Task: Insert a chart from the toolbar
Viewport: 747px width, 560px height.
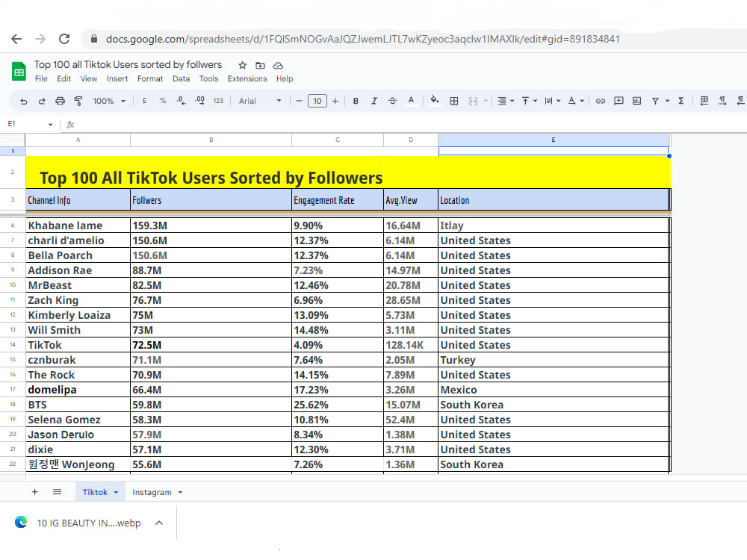Action: [637, 100]
